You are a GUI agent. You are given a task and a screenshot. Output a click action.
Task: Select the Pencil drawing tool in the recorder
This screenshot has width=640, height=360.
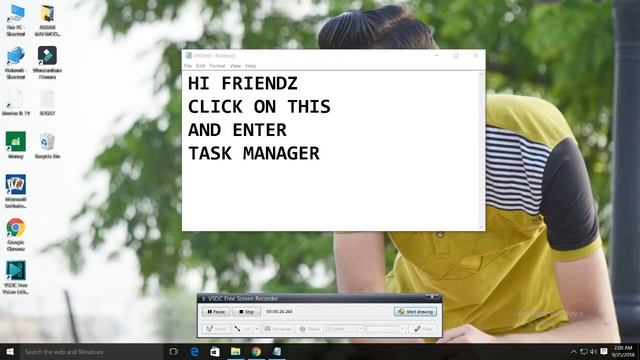tap(216, 329)
